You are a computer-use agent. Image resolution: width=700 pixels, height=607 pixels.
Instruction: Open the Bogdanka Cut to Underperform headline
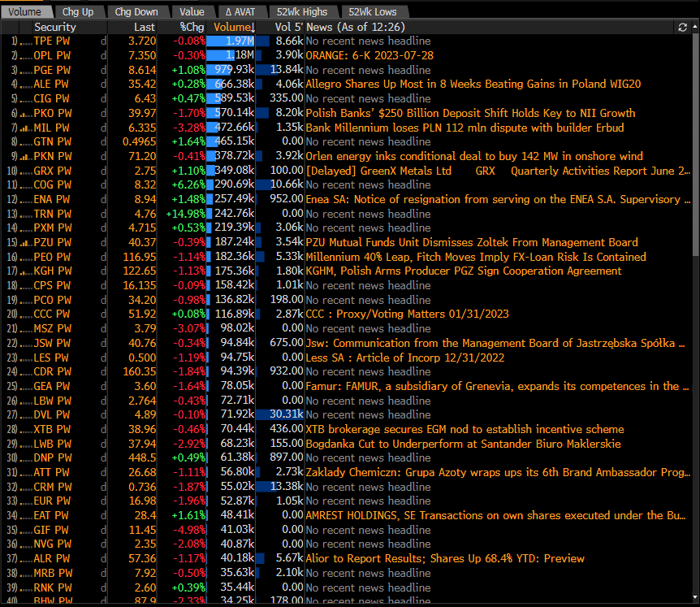click(463, 444)
